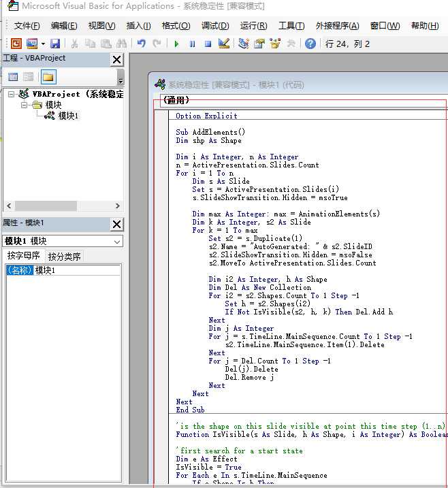Click the Toolbox icon in the toolbar

coord(291,44)
